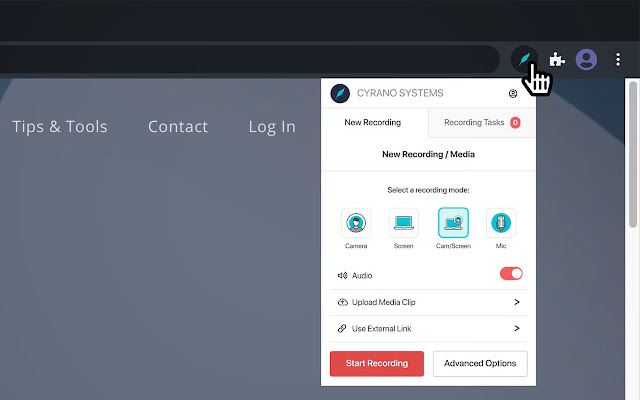Click the Cyrano Systems logo in popup
Screen dimensions: 640x400
point(340,93)
